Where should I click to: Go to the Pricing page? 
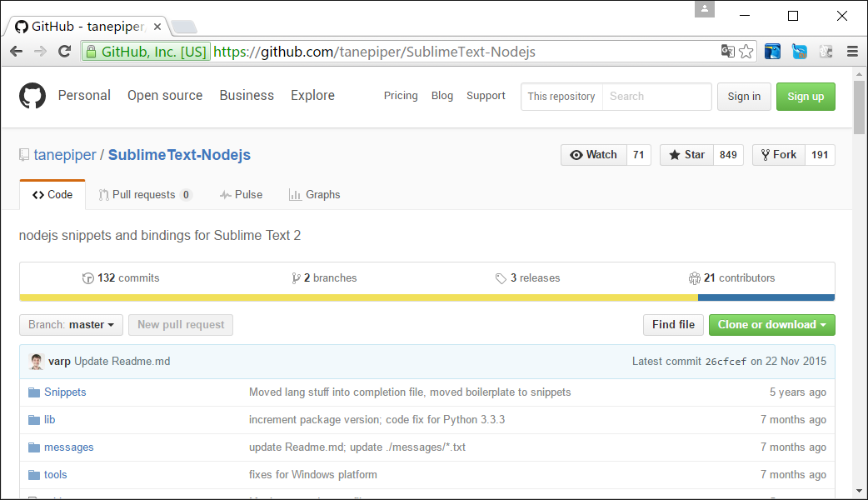(401, 96)
